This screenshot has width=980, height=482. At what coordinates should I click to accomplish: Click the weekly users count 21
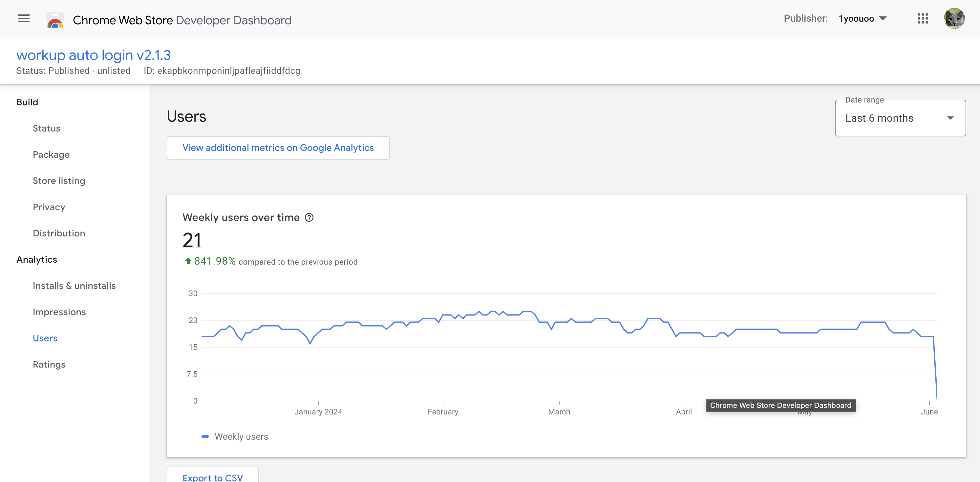pyautogui.click(x=192, y=240)
